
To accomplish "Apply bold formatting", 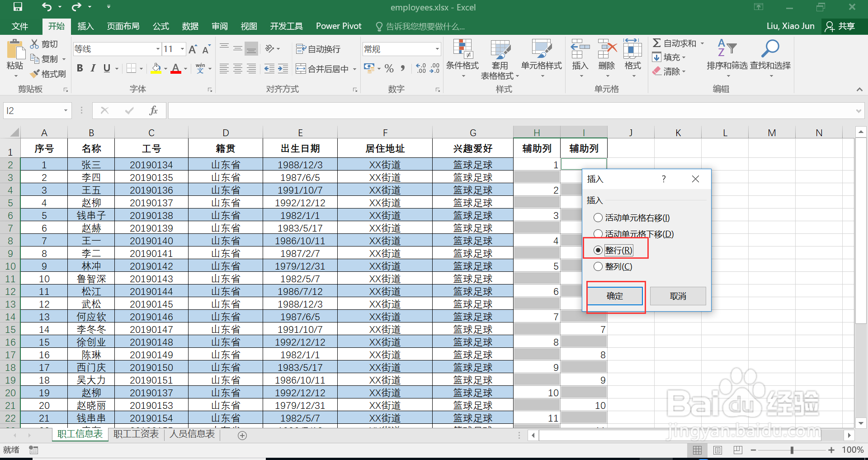I will pyautogui.click(x=80, y=68).
